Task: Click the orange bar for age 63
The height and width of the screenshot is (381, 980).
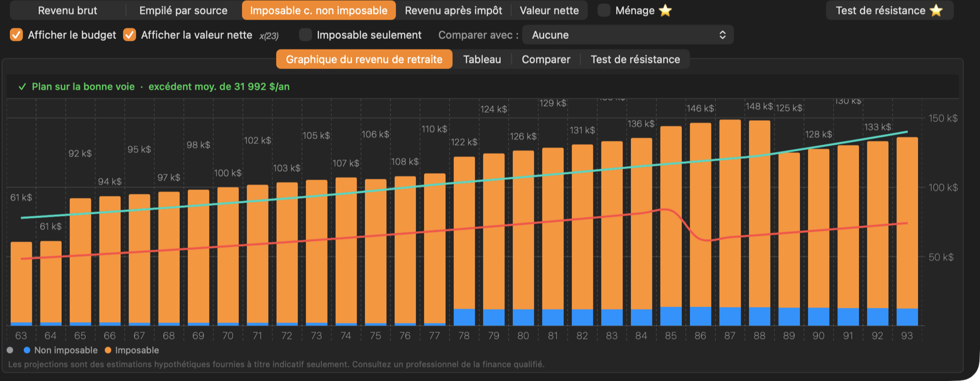Action: pos(21,282)
